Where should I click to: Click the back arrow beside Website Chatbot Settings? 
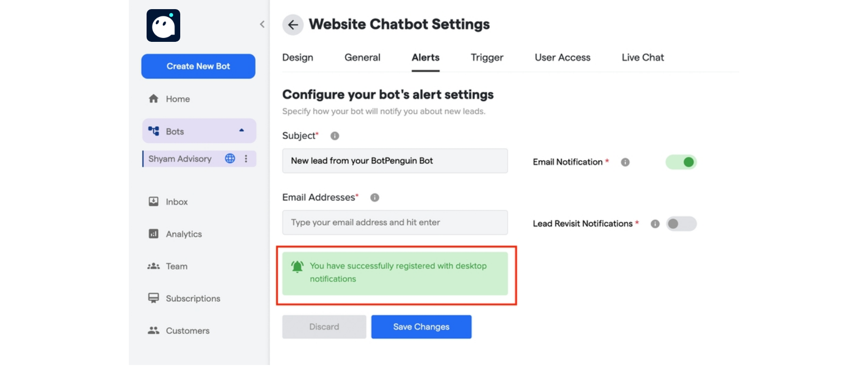click(293, 25)
